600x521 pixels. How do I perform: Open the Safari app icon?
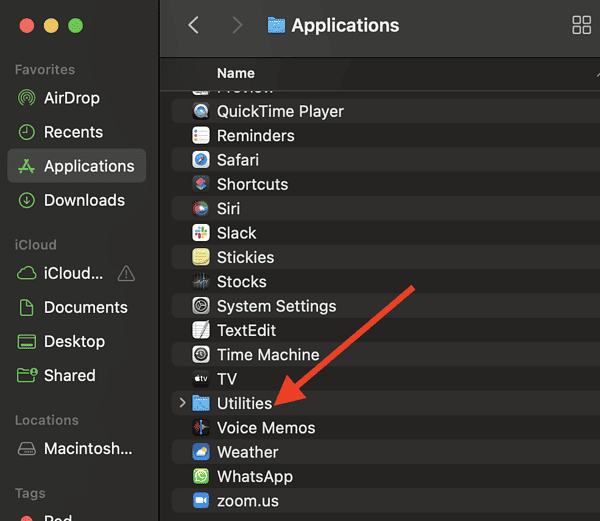pyautogui.click(x=201, y=160)
